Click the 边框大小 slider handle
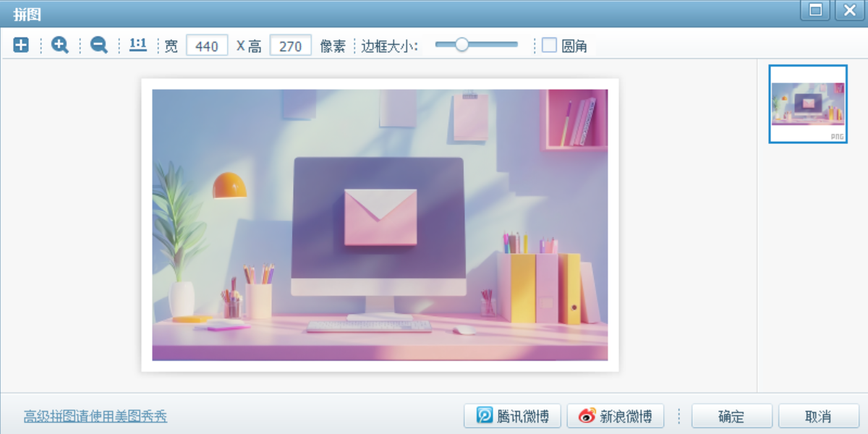 pos(461,45)
